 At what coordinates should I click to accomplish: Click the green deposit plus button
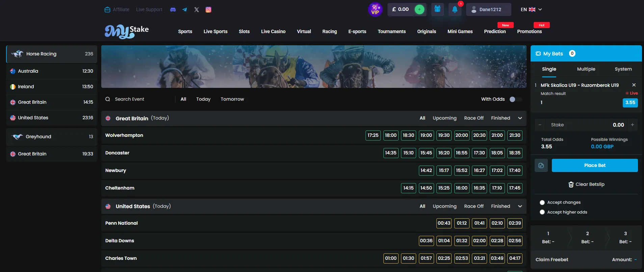419,9
